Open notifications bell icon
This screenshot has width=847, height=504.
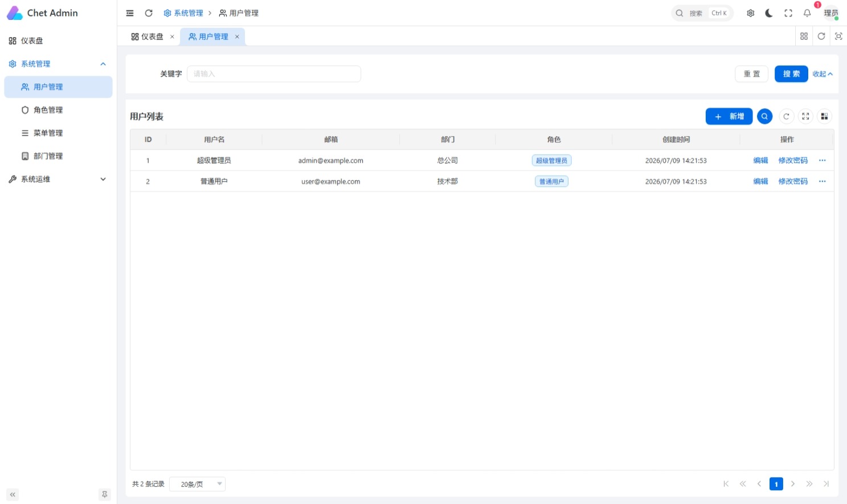click(807, 13)
